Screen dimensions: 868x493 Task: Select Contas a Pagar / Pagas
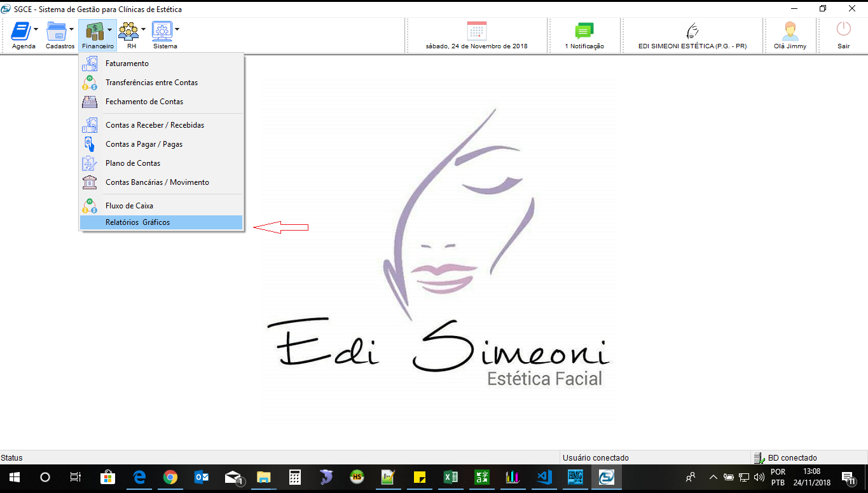161,144
